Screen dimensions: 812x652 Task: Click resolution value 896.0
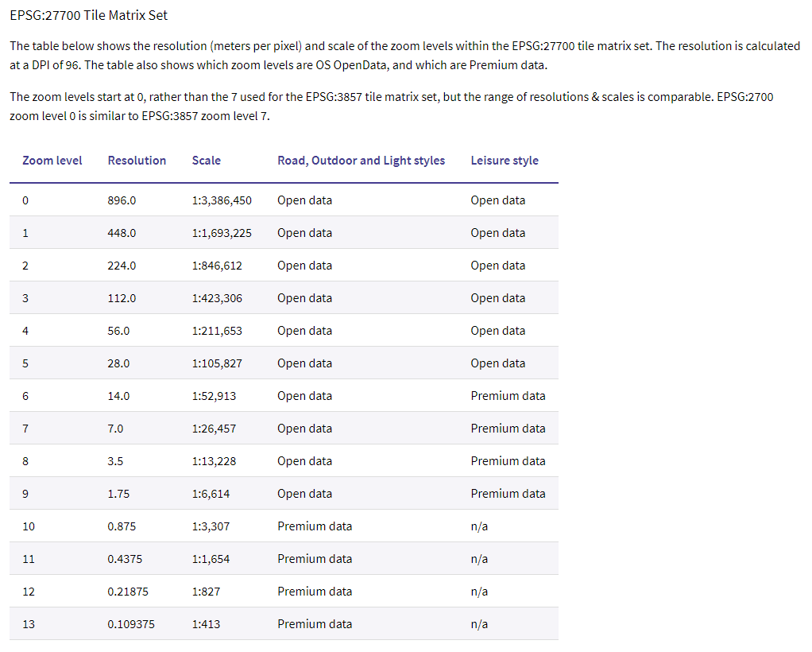point(122,200)
